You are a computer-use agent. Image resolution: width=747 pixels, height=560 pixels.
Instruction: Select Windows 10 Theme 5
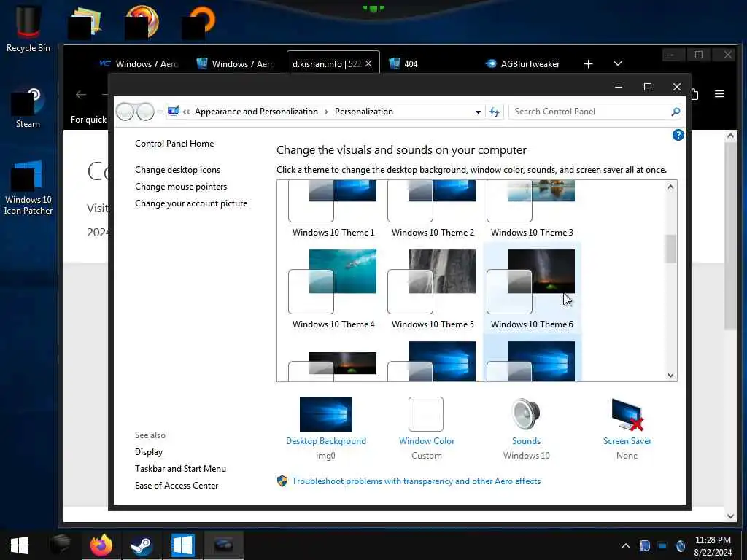tap(433, 289)
